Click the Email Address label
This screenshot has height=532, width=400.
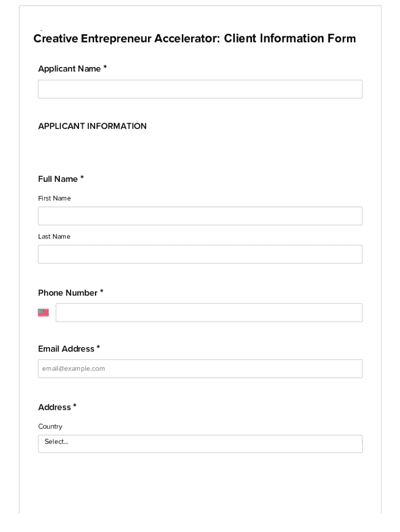[x=66, y=349]
